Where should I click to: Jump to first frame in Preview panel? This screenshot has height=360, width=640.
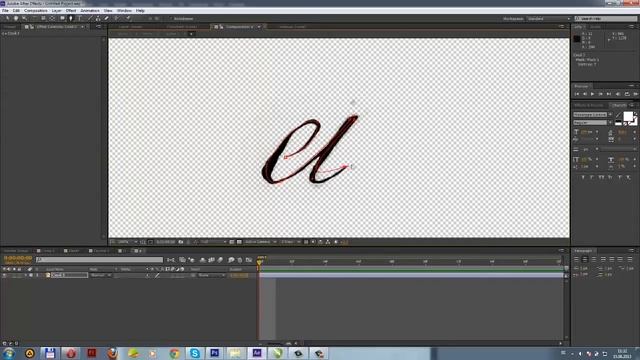(x=577, y=94)
